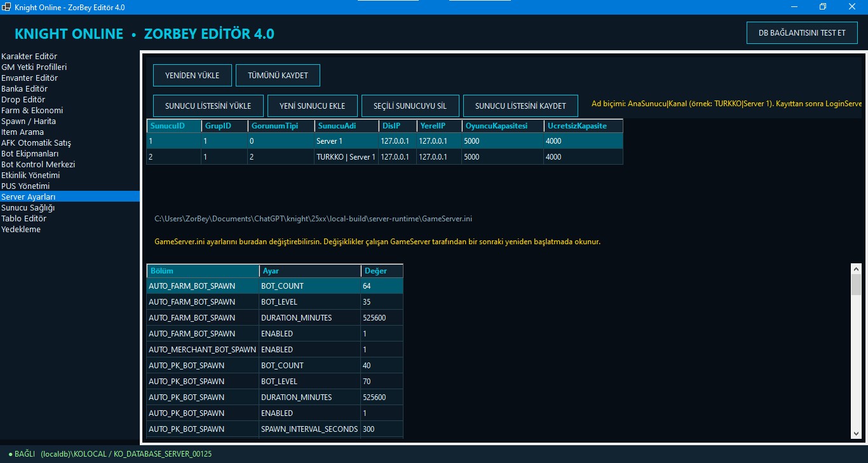Click SUNUCU LİSTESİNİ KAYDET button

[520, 106]
